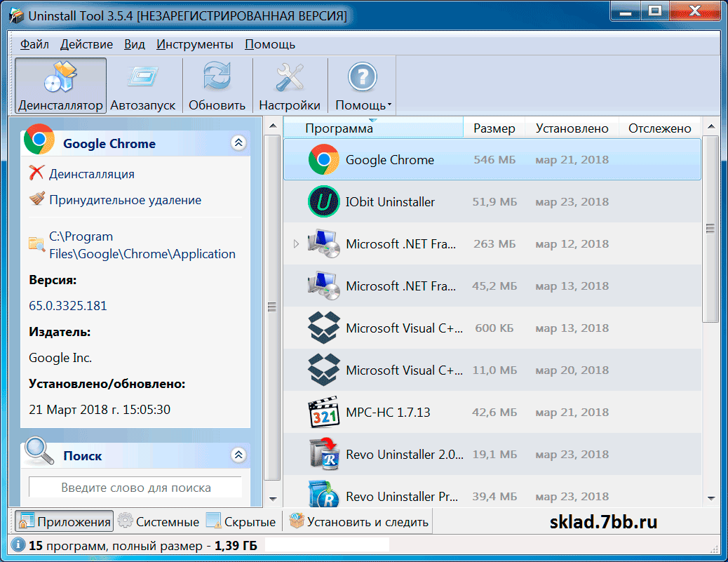This screenshot has width=728, height=562.
Task: Open the Инструменты menu
Action: 194,45
